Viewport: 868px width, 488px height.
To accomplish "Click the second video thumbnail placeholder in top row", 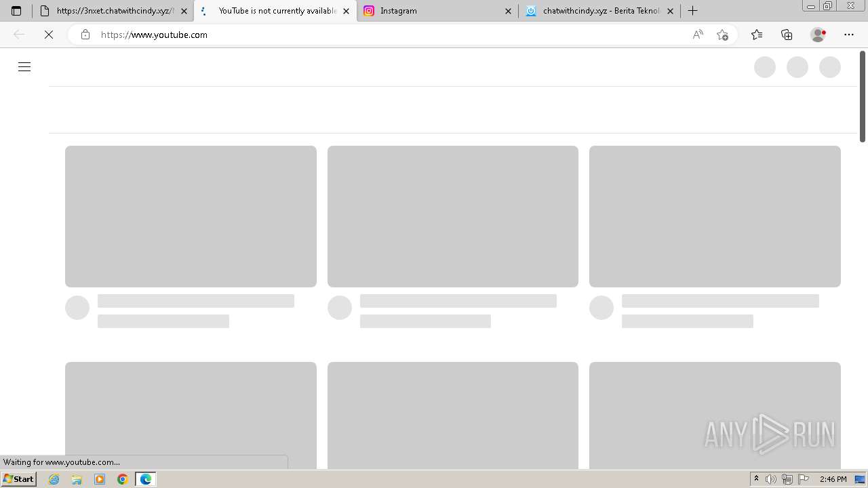I will [453, 216].
